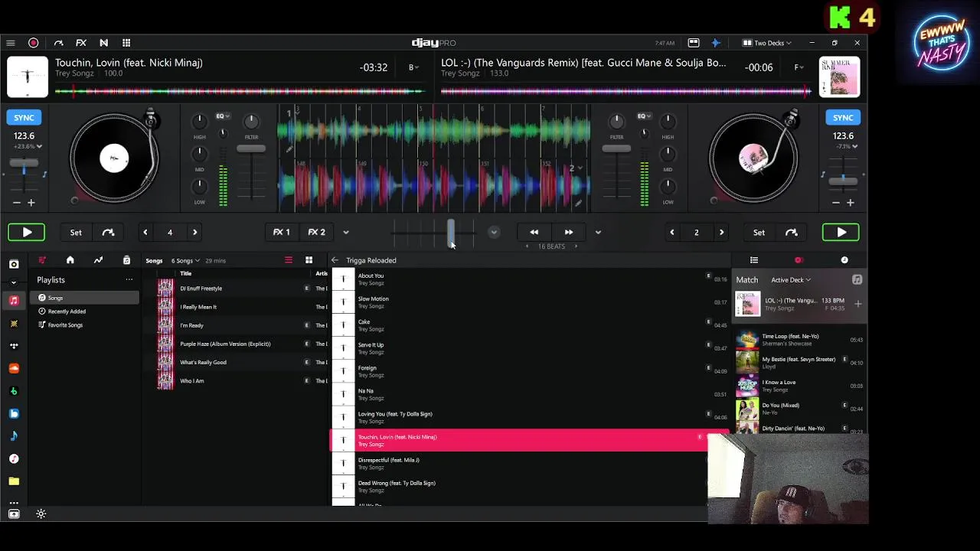Click right deck tempo slider
The height and width of the screenshot is (551, 980).
click(843, 180)
